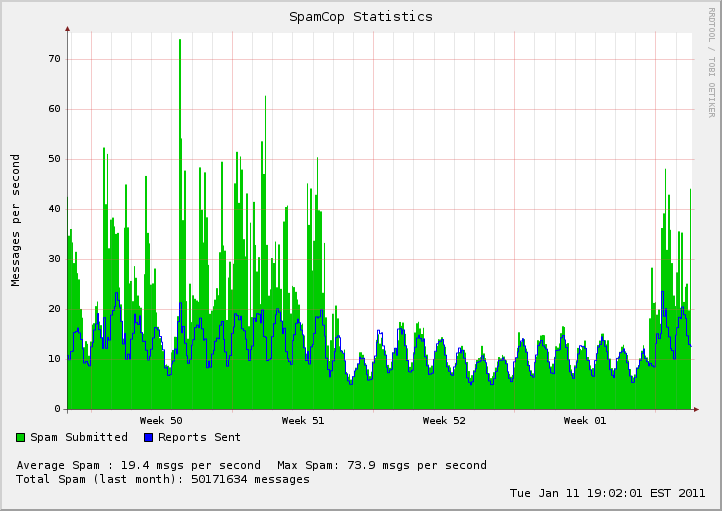
Task: Click the RRDTOOL / TOBI OETIKER vertical watermark
Action: pyautogui.click(x=712, y=62)
